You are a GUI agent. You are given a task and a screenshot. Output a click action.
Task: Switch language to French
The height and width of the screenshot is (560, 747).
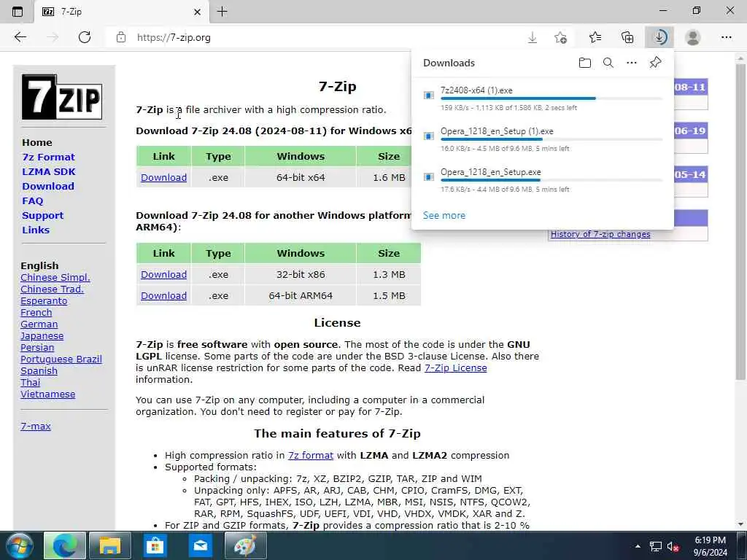pos(36,312)
